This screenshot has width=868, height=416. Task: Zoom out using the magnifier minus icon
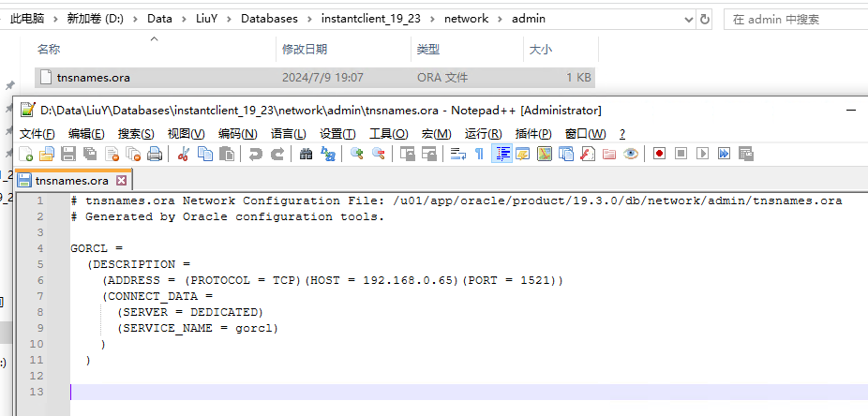378,154
